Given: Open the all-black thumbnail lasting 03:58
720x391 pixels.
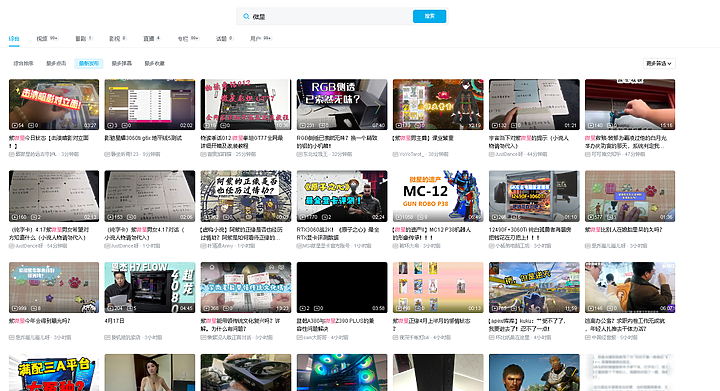Looking at the screenshot, I should [x=342, y=287].
